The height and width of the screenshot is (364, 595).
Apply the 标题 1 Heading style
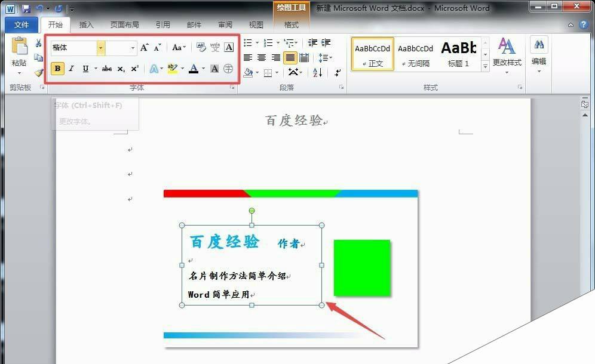coord(459,54)
